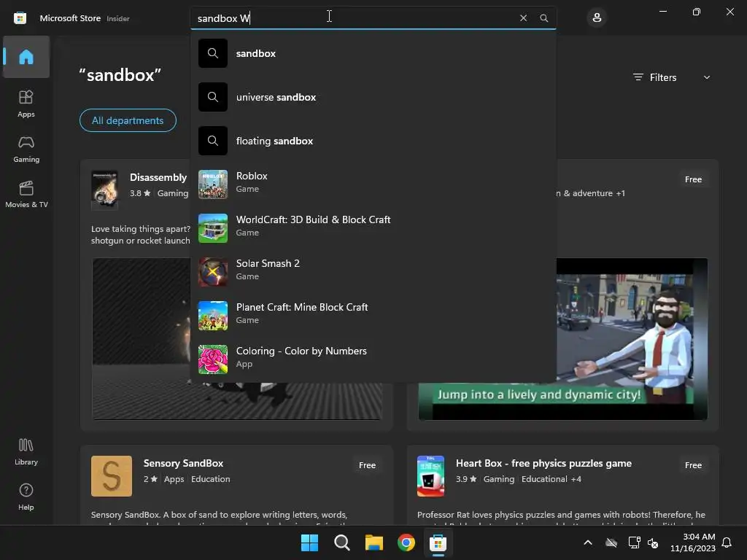Launch Google Chrome from taskbar
This screenshot has width=747, height=560.
(406, 542)
